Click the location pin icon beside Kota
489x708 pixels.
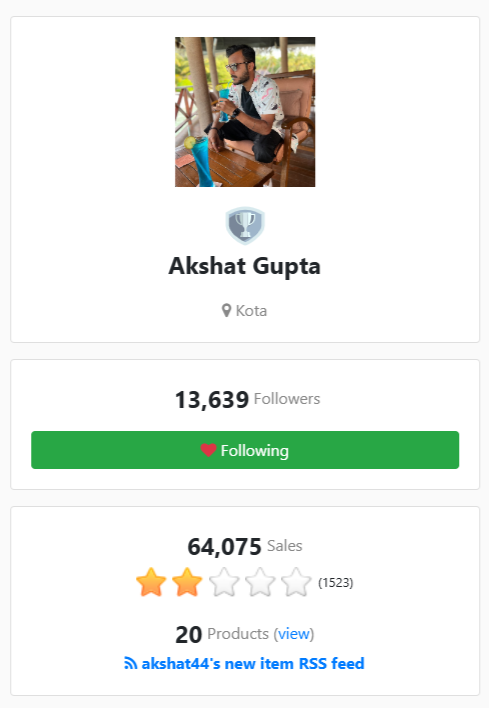point(226,311)
